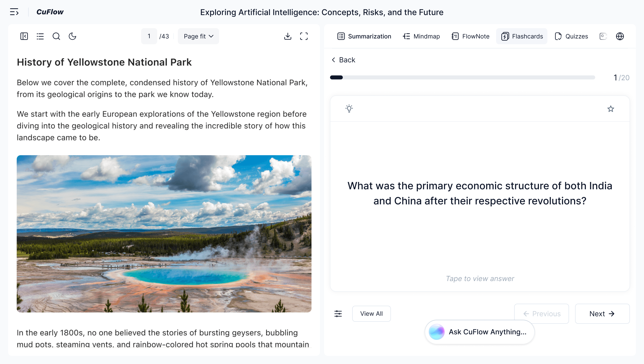This screenshot has width=644, height=364.
Task: Click the Yellowstone hot spring image
Action: (x=164, y=234)
